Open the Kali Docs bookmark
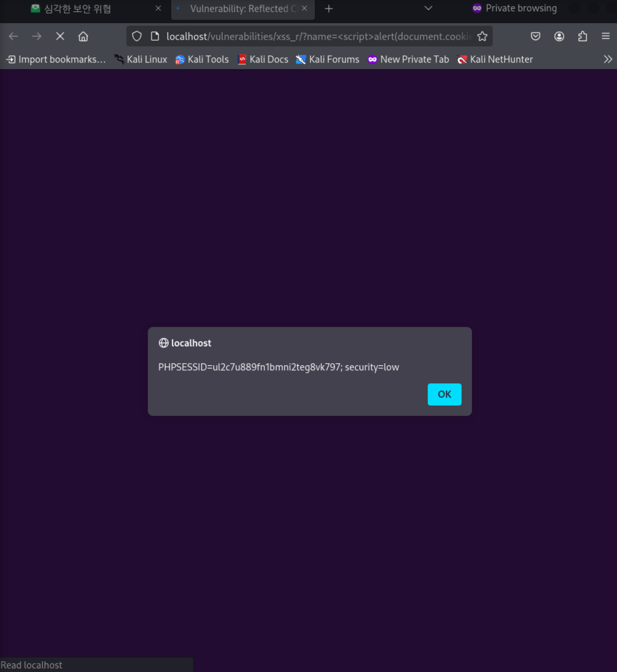The width and height of the screenshot is (617, 672). coord(263,59)
